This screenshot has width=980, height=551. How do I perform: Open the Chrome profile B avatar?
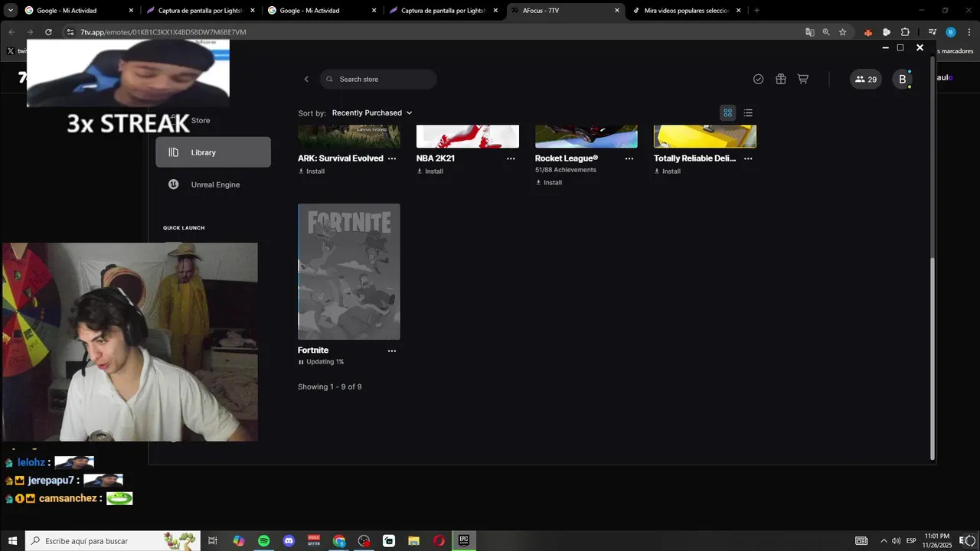pyautogui.click(x=951, y=32)
